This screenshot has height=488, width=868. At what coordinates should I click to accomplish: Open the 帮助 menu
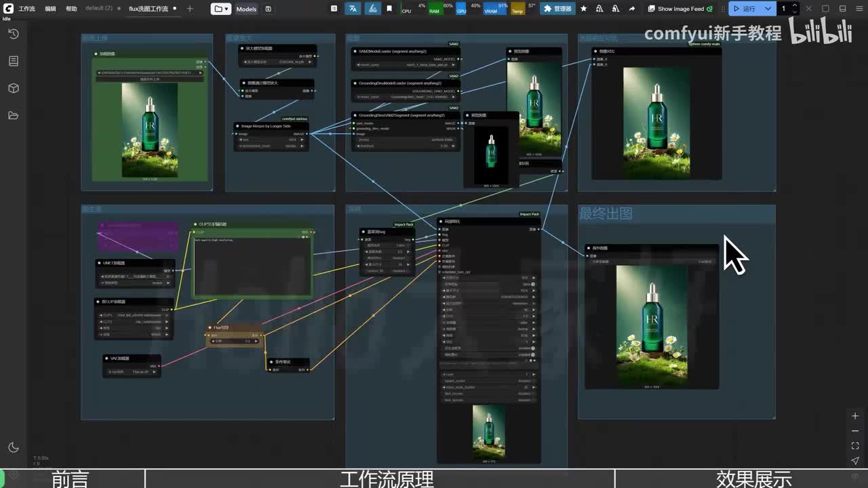tap(71, 9)
